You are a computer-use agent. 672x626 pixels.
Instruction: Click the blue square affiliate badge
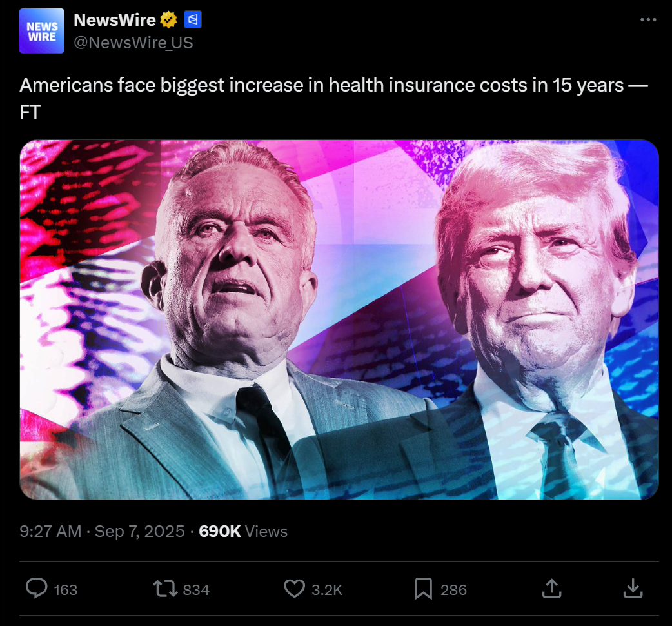click(x=193, y=20)
